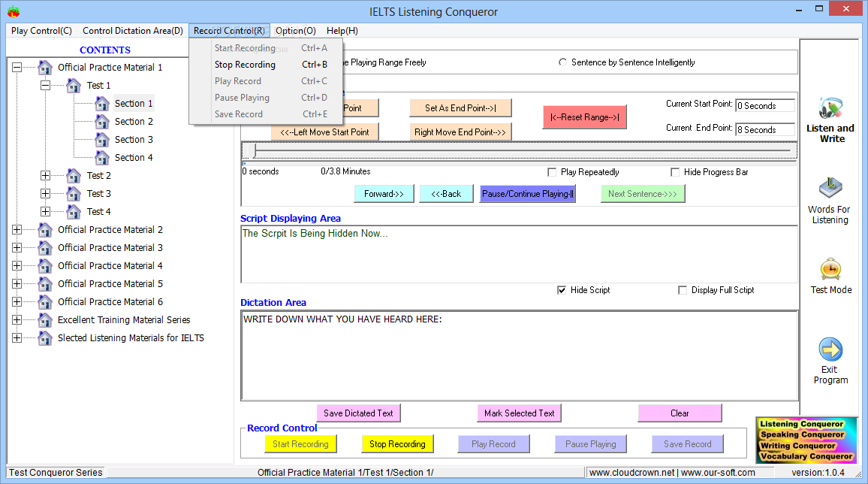Image resolution: width=868 pixels, height=484 pixels.
Task: Expand Official Practice Material 2 node
Action: click(17, 230)
